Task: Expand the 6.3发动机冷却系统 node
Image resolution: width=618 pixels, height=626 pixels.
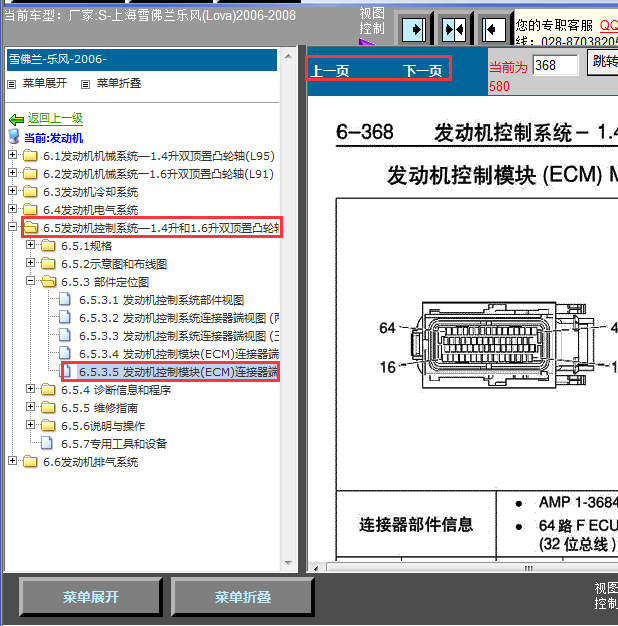Action: (x=12, y=190)
